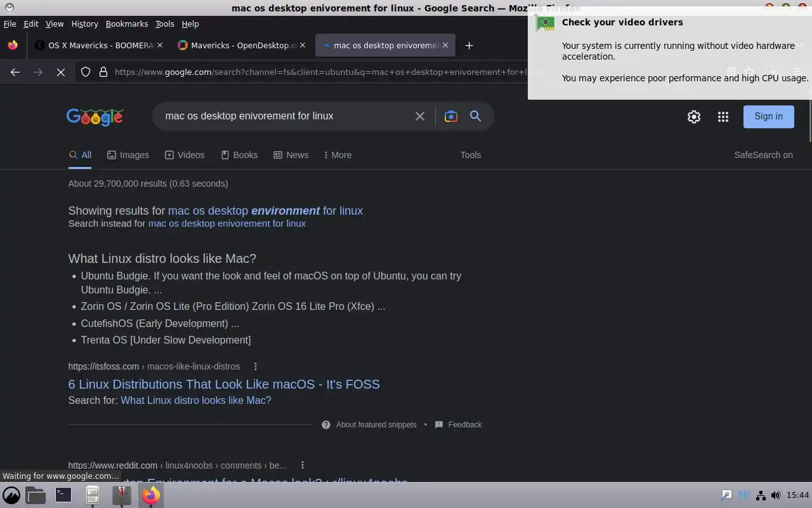Edit the Google search query field
812x508 pixels.
click(285, 116)
